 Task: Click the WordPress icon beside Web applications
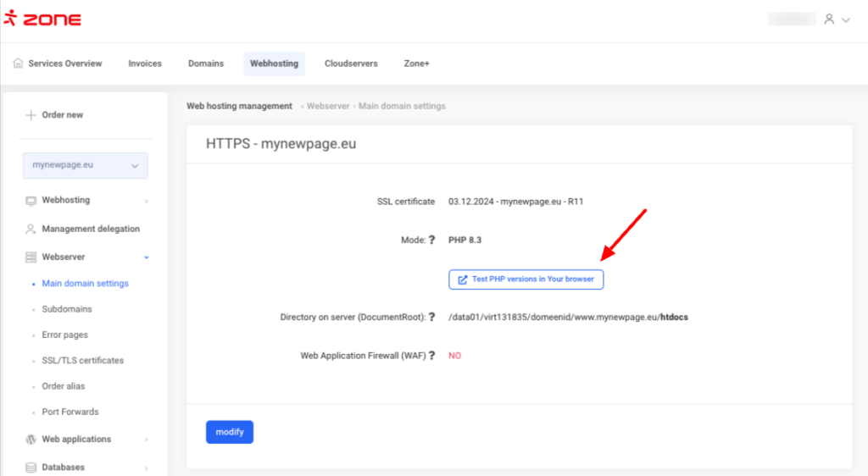click(31, 440)
